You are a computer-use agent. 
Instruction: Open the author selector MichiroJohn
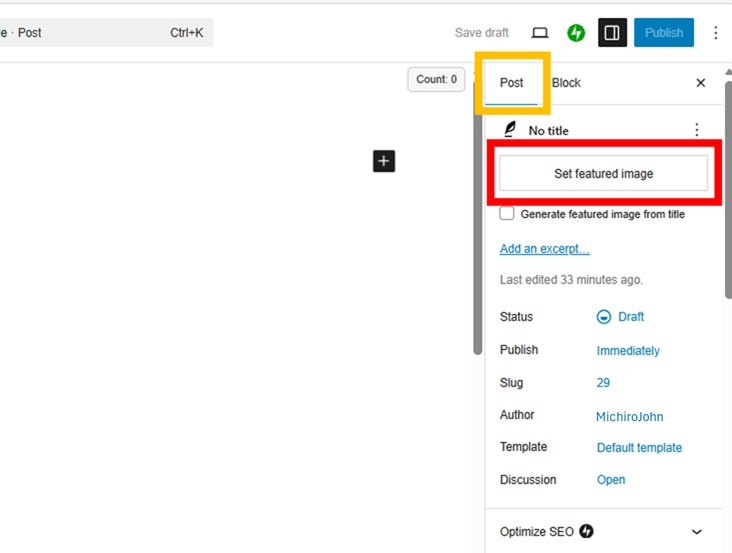click(x=629, y=416)
